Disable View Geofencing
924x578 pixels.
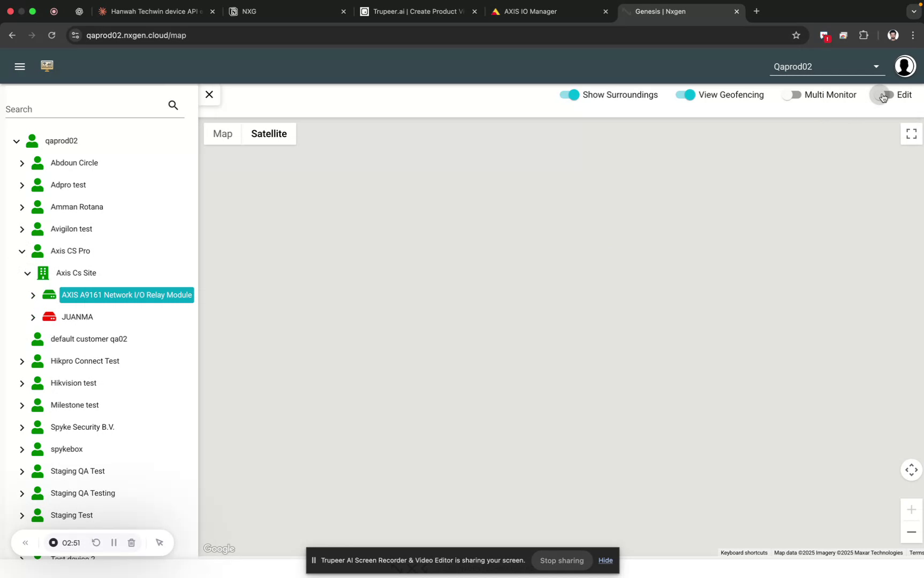pyautogui.click(x=684, y=95)
